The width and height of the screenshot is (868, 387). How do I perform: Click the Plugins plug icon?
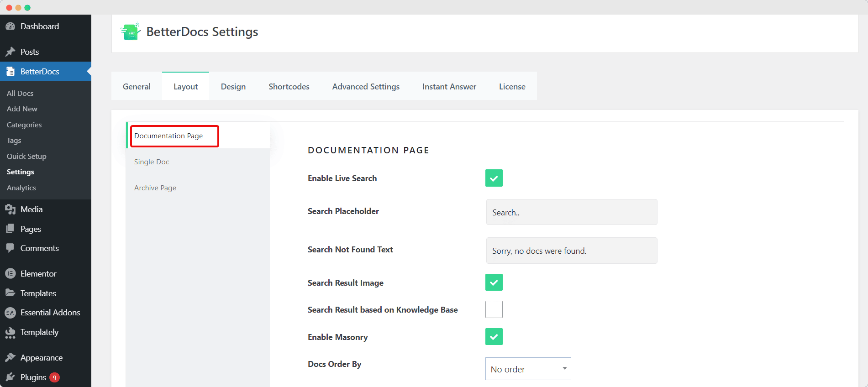[x=10, y=377]
